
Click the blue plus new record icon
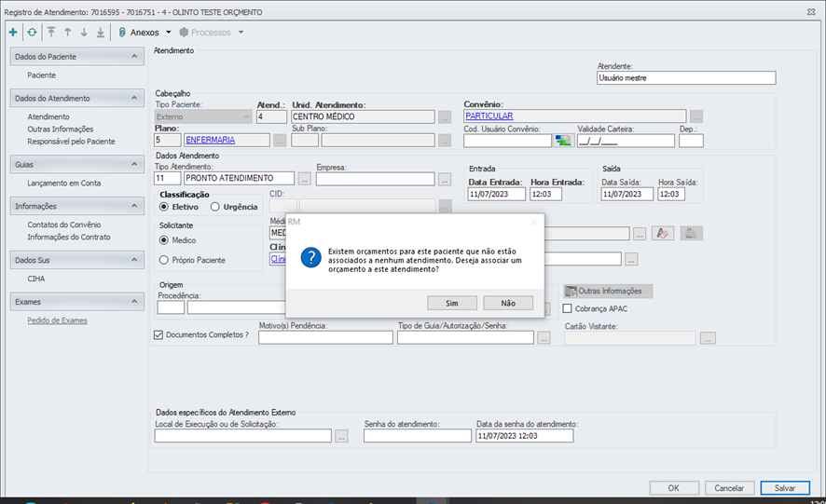pos(13,33)
